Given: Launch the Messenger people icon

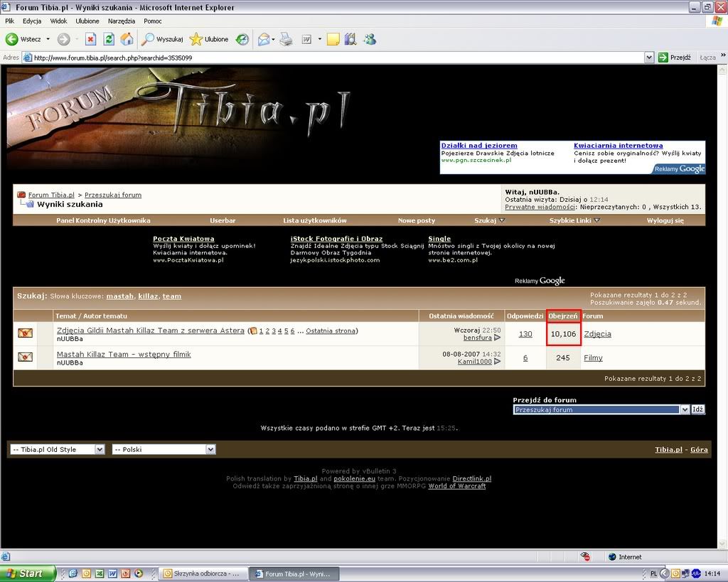Looking at the screenshot, I should pyautogui.click(x=370, y=40).
